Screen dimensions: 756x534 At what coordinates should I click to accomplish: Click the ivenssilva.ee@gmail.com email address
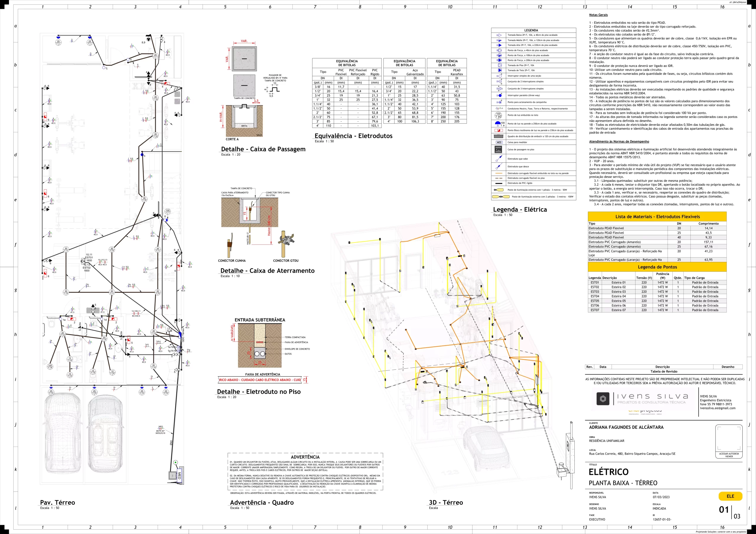718,408
